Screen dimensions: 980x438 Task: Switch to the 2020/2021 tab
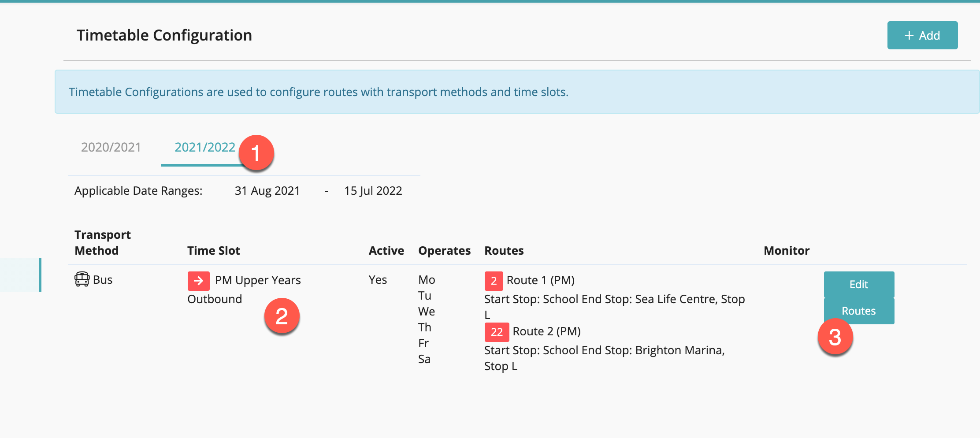pyautogui.click(x=111, y=147)
